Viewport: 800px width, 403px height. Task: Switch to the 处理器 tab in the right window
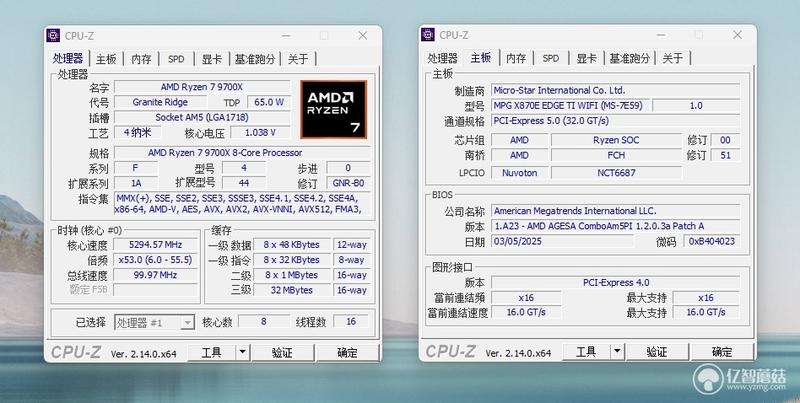442,59
